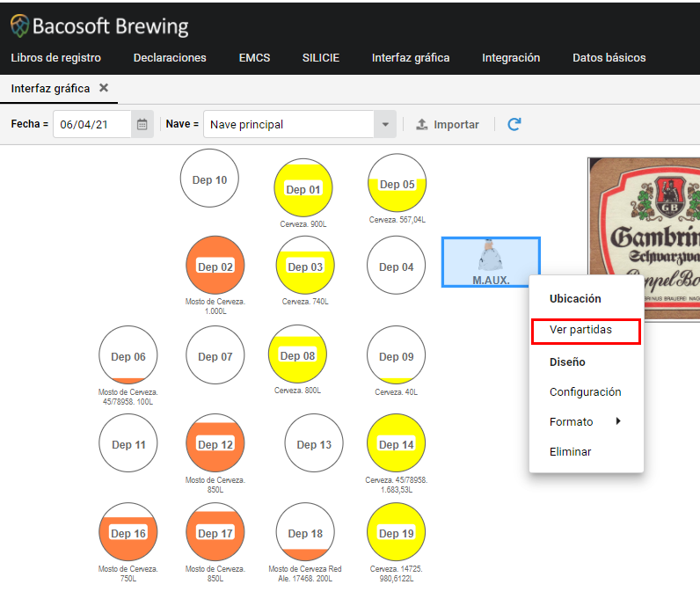Click label 'Mosto de Cerveza. 1.000L'
The image size is (700, 599).
pos(215,306)
